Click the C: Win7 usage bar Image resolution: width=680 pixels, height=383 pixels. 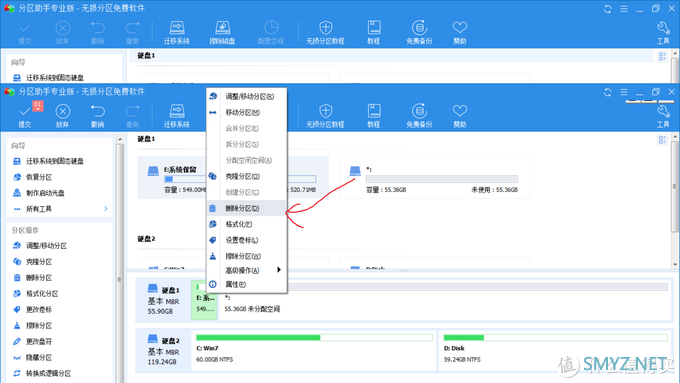coord(314,337)
